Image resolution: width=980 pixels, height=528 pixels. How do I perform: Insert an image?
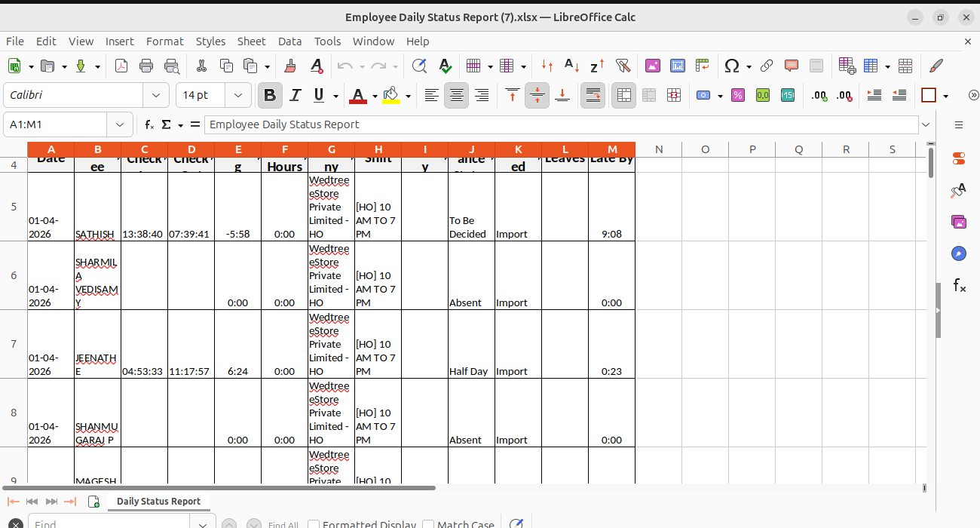(653, 66)
